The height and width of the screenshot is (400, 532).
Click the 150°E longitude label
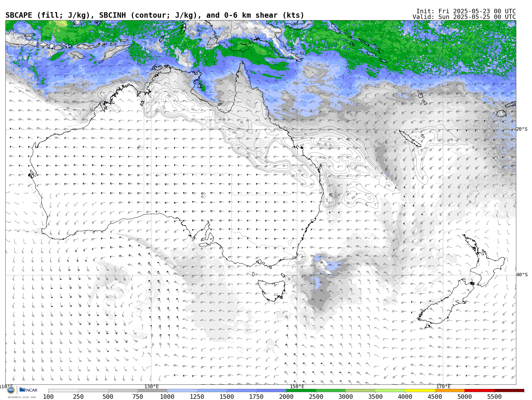[x=297, y=387]
